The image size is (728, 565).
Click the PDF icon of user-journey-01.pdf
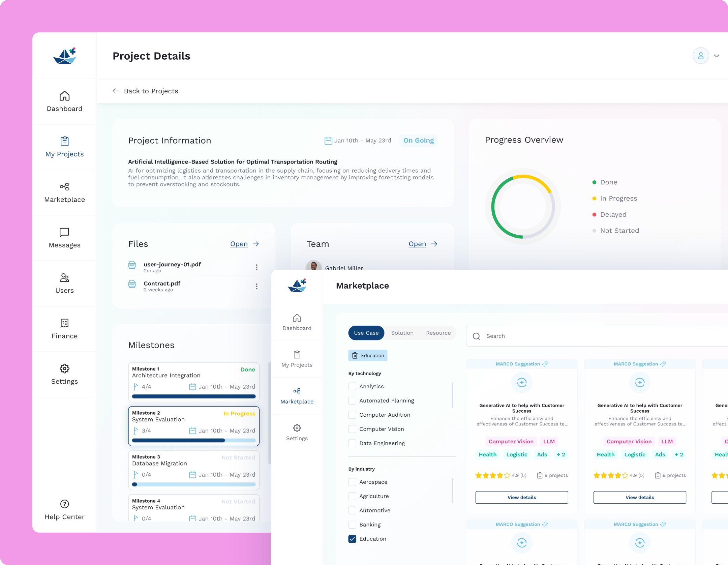[x=132, y=265]
